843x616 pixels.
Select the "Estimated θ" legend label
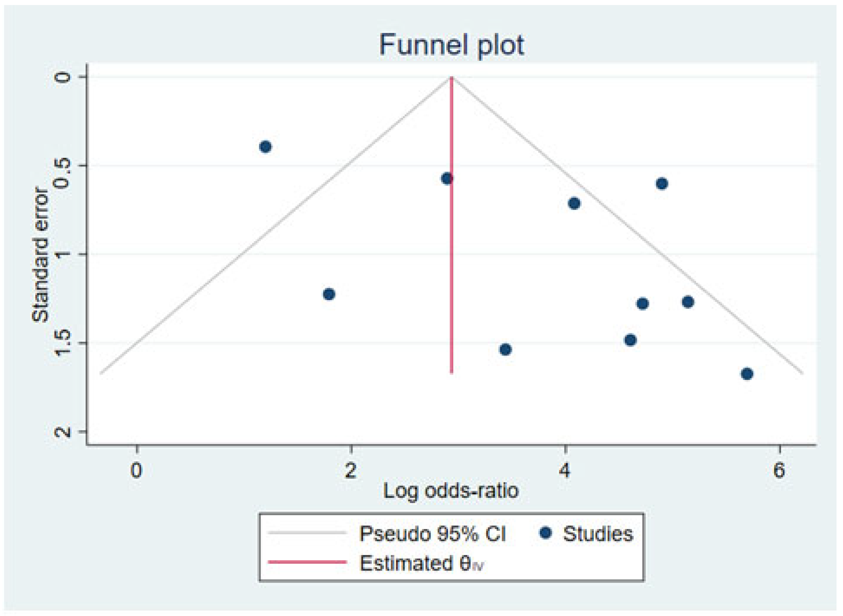pyautogui.click(x=421, y=563)
